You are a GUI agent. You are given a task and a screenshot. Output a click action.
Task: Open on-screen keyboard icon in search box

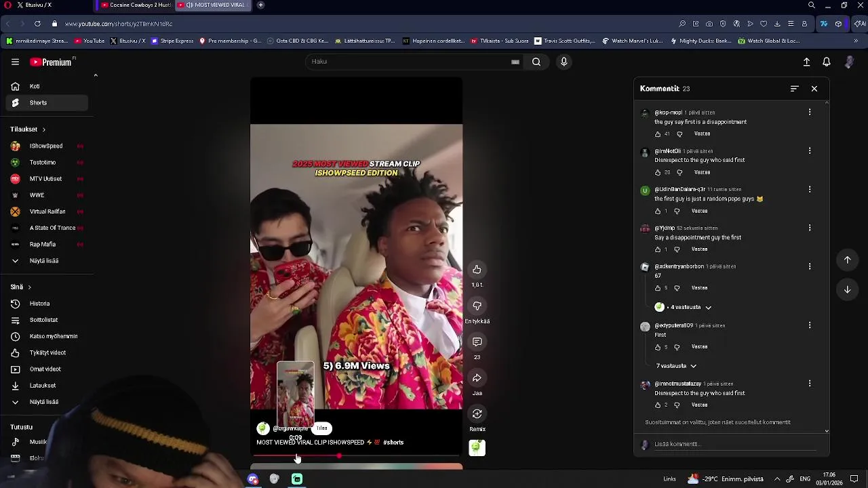point(515,62)
